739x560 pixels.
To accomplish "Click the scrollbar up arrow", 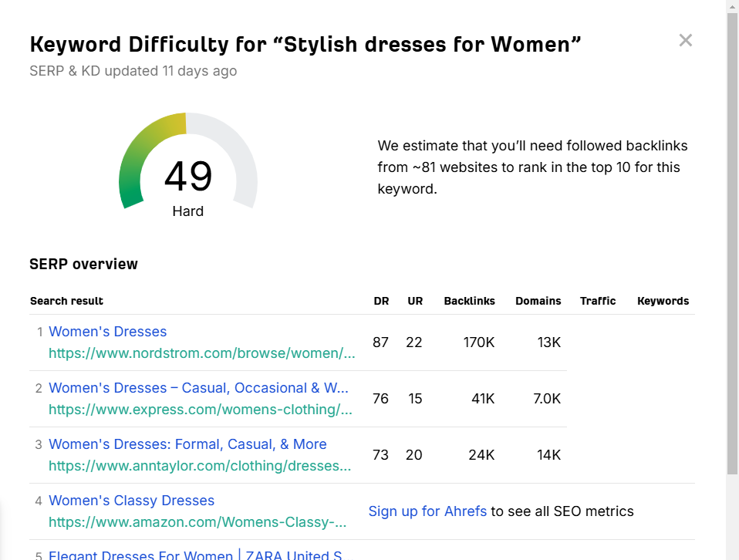I will [x=731, y=6].
